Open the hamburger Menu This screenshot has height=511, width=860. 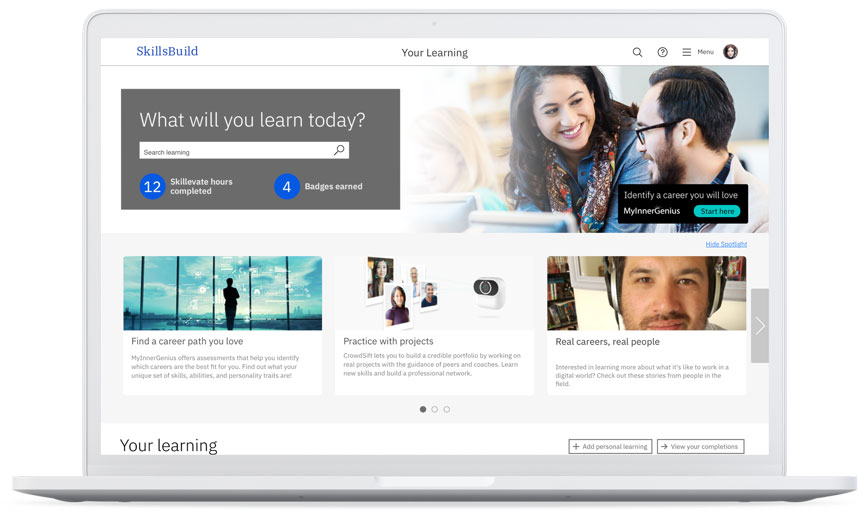point(697,52)
